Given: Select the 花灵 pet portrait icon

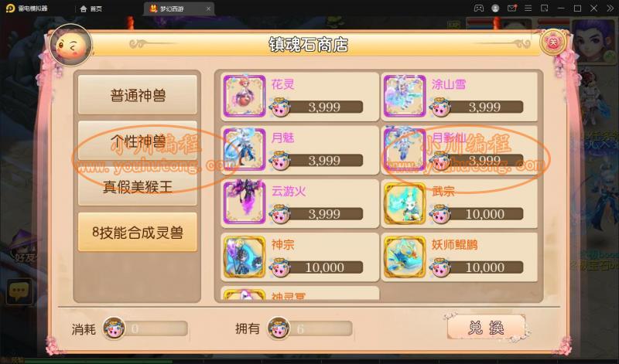Looking at the screenshot, I should (245, 96).
